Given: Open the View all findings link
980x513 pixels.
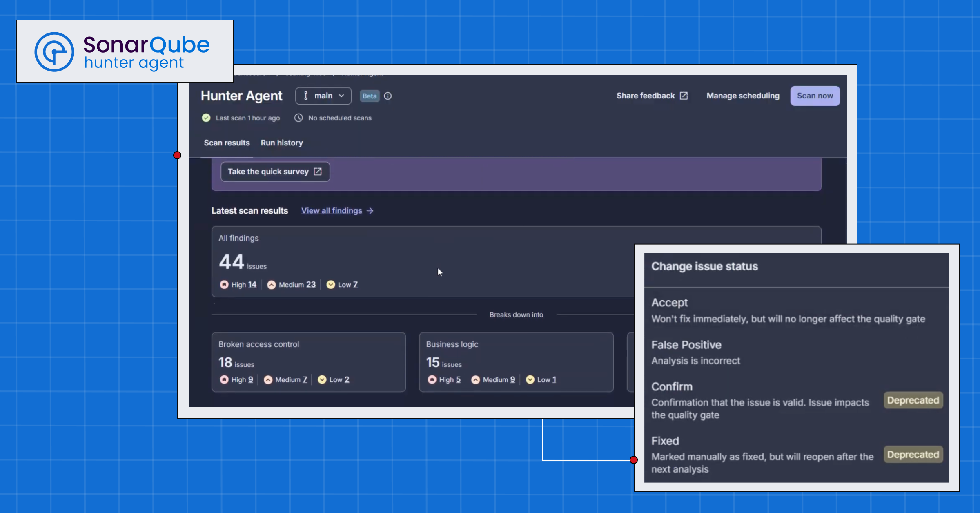Looking at the screenshot, I should click(332, 210).
